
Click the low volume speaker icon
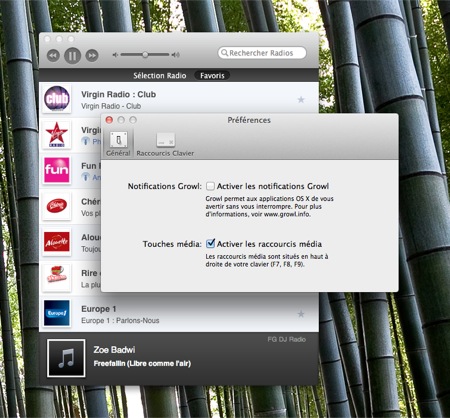pyautogui.click(x=115, y=55)
